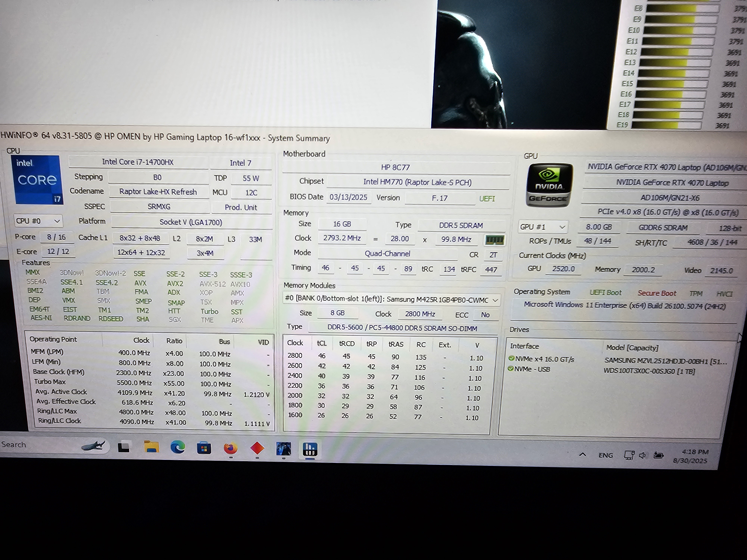The width and height of the screenshot is (747, 560).
Task: Click the green memory module icon
Action: point(494,240)
